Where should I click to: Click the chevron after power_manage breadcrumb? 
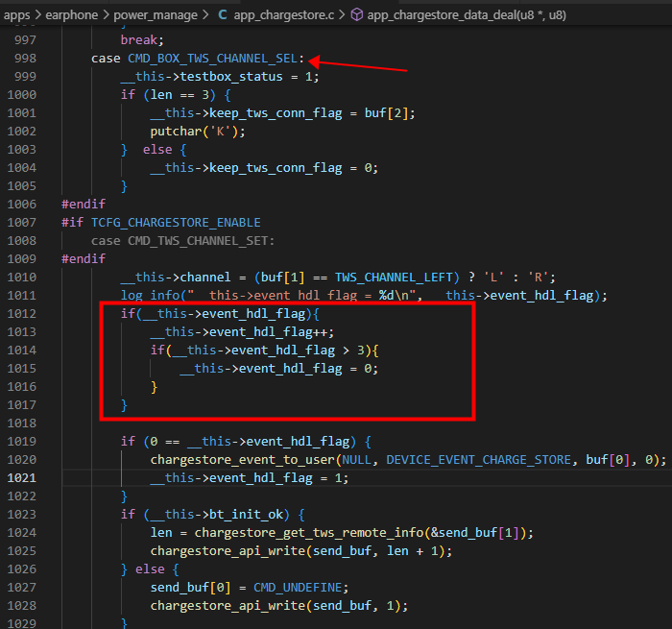(x=205, y=15)
